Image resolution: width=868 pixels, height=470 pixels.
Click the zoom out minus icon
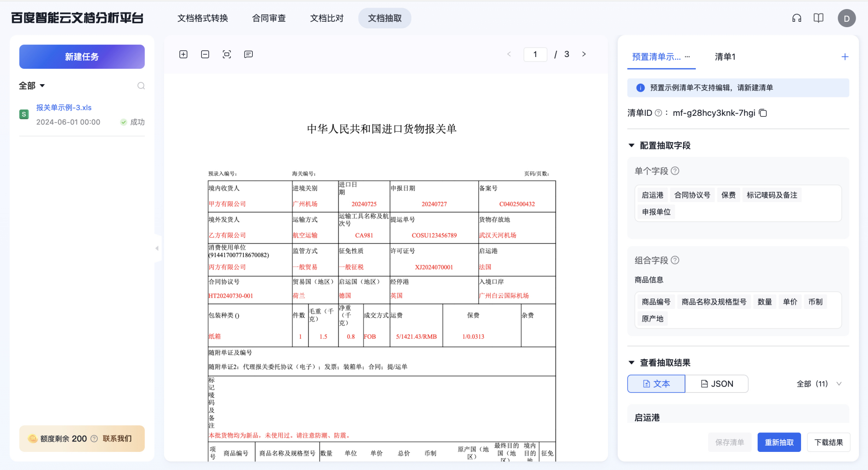(x=205, y=54)
